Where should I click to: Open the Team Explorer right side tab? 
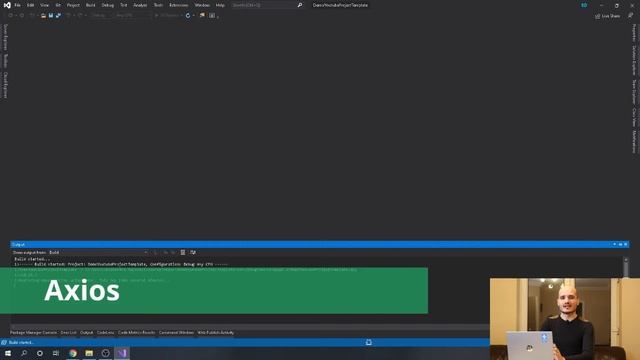[x=634, y=92]
